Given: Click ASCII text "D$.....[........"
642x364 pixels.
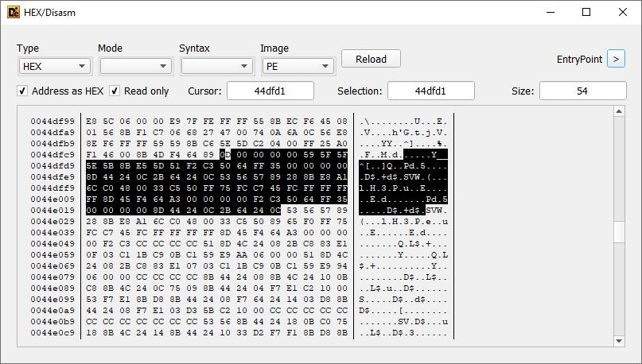Looking at the screenshot, I should (403, 311).
